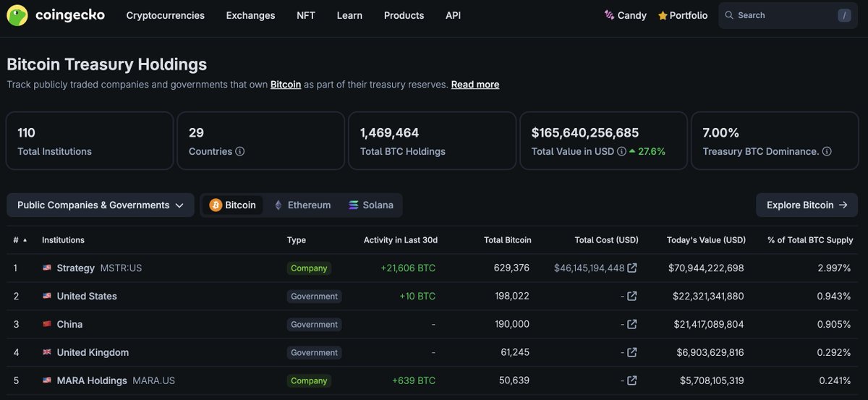This screenshot has height=400, width=868.
Task: Click arrow icon in Explore Bitcoin button
Action: click(x=843, y=205)
